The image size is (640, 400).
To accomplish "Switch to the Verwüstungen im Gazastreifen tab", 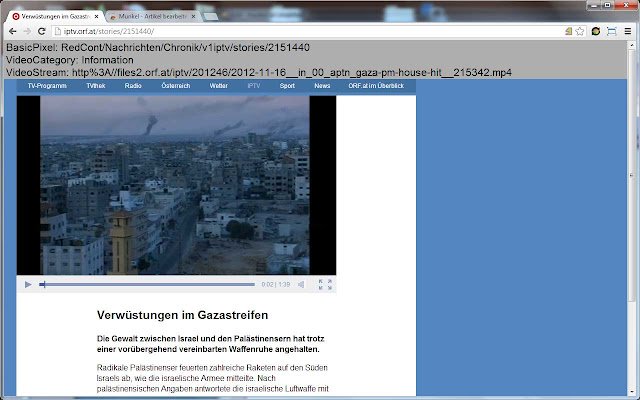I will (x=55, y=16).
